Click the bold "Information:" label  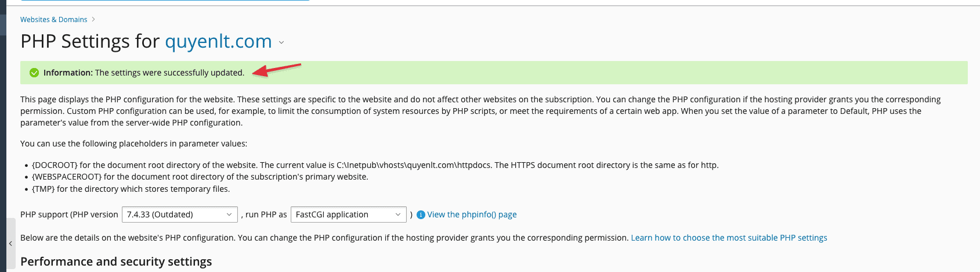68,73
